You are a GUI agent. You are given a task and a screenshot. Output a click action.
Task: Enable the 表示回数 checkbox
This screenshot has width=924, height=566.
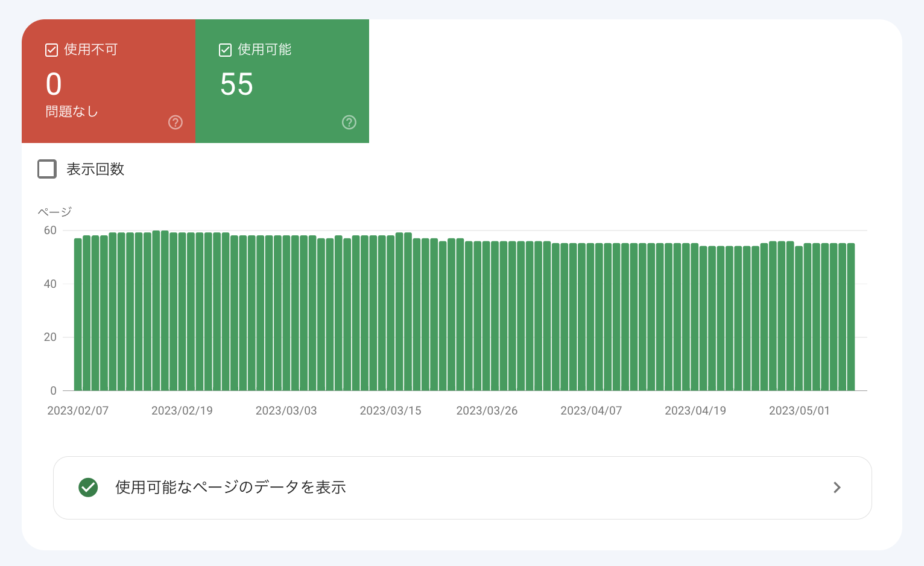tap(47, 169)
